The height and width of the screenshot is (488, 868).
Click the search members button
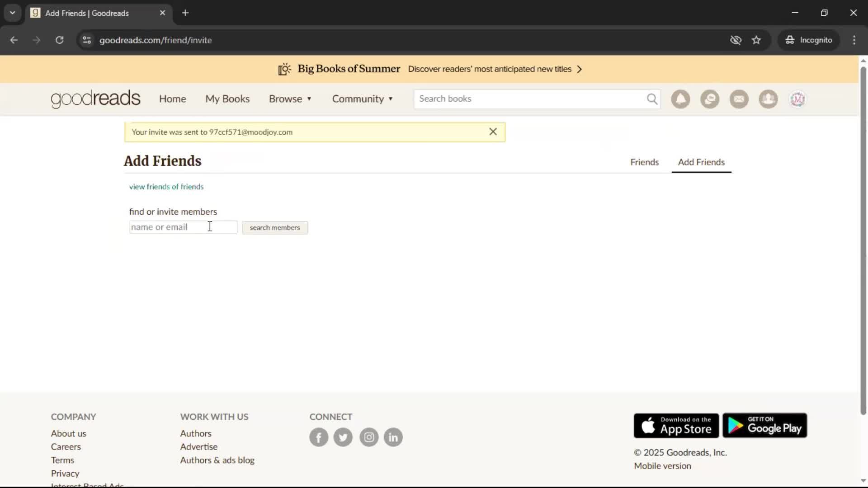click(275, 228)
